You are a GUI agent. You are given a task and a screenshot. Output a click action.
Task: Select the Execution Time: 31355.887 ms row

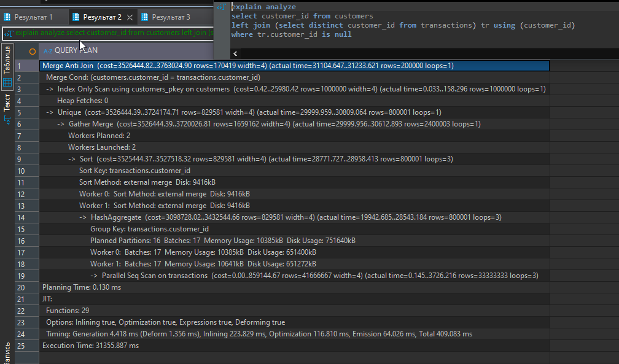tap(294, 346)
